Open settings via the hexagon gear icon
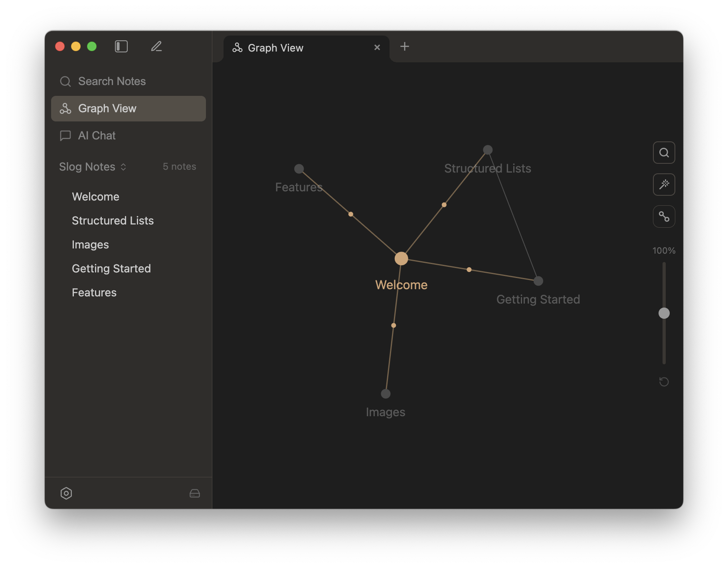This screenshot has height=568, width=728. (x=66, y=493)
